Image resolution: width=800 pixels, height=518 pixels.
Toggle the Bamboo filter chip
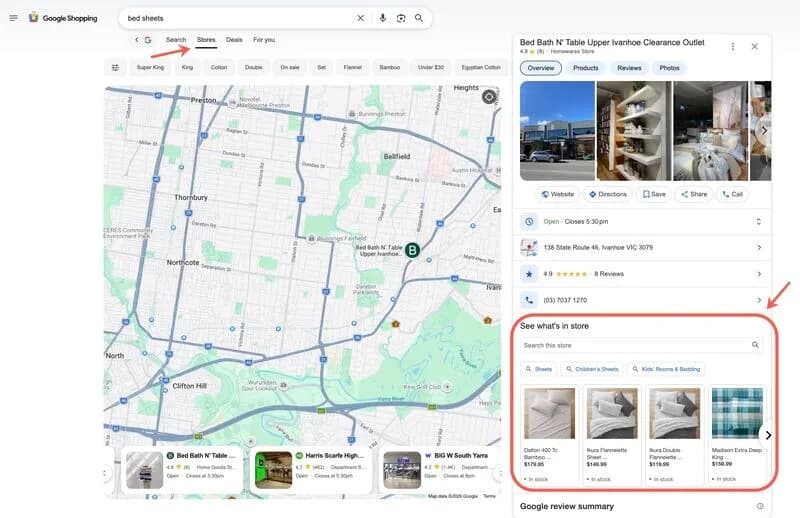390,67
